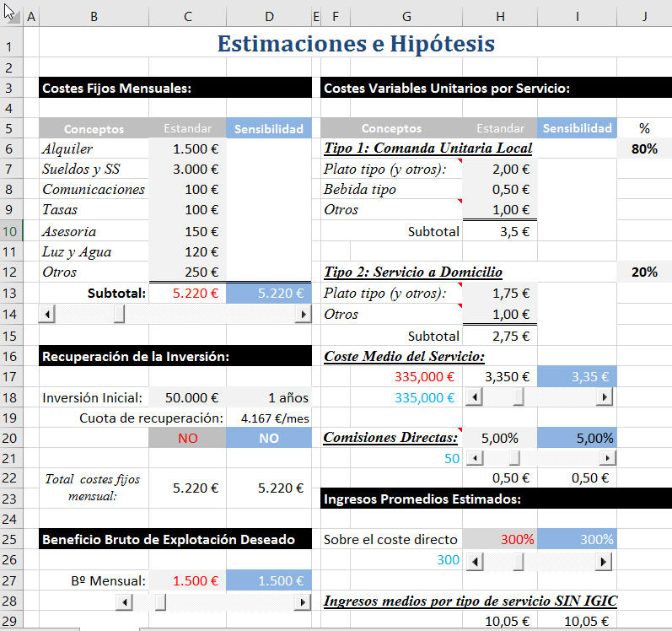Select column H header

pos(500,16)
